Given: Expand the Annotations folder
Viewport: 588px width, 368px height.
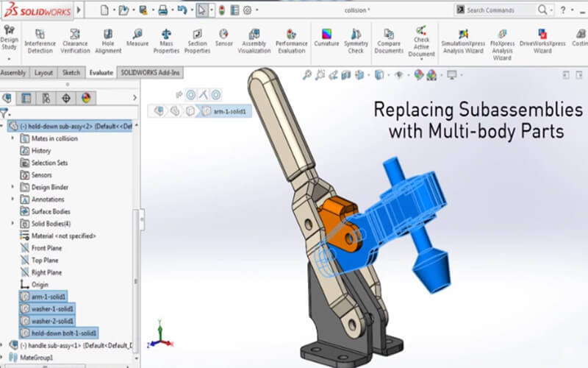Looking at the screenshot, I should (12, 199).
